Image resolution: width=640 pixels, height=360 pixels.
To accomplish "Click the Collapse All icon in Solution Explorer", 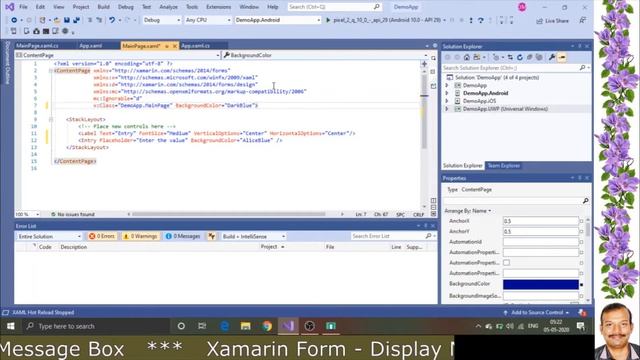I will [x=529, y=58].
